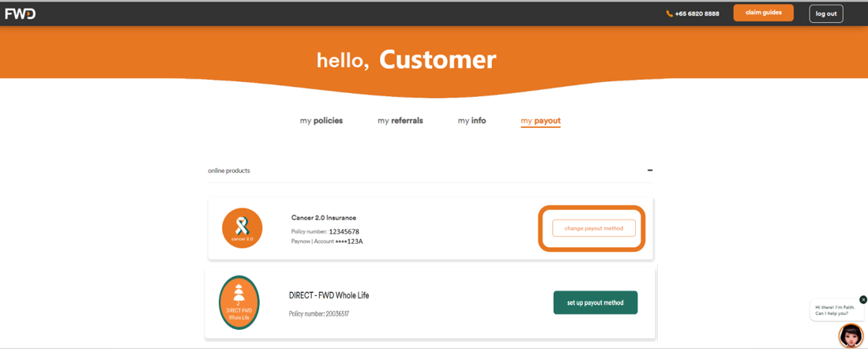Click the Cancer 2.0 Insurance title

point(323,218)
